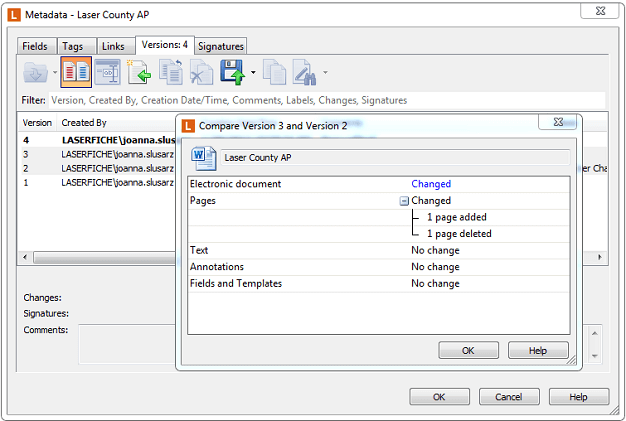Click the Comments box scroll up arrow
This screenshot has height=421, width=626.
coord(594,334)
